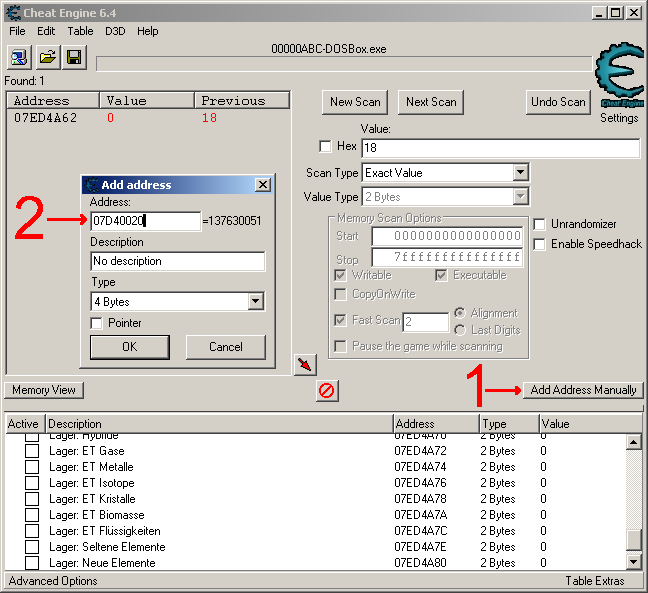Click the Cheat Engine logo
The width and height of the screenshot is (648, 593).
point(619,74)
